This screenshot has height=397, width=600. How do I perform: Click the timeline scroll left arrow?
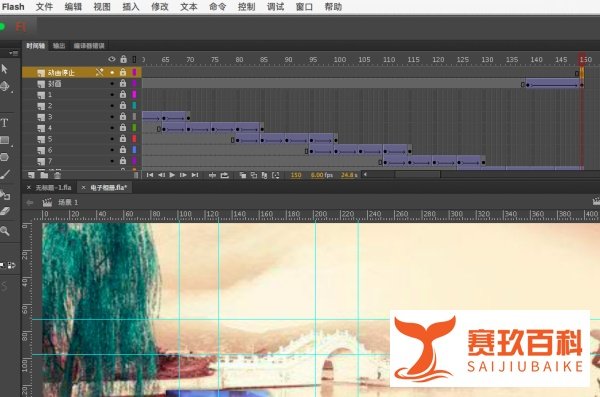[365, 175]
